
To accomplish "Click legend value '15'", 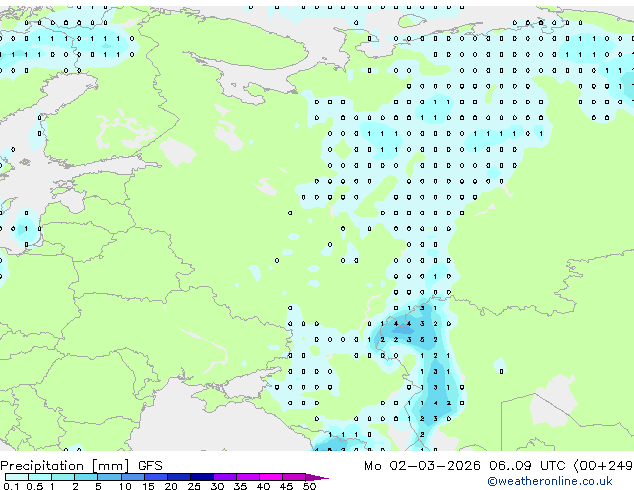I will point(148,486).
